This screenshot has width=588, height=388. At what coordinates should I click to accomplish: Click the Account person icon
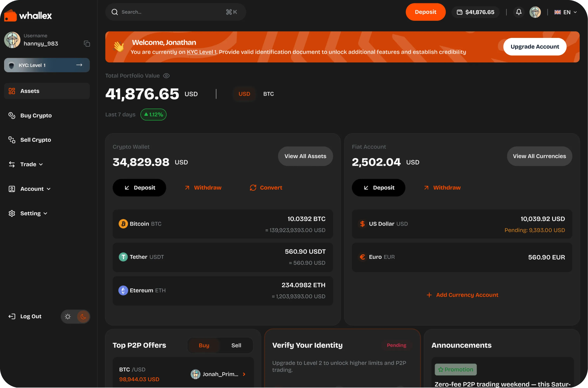click(x=12, y=189)
